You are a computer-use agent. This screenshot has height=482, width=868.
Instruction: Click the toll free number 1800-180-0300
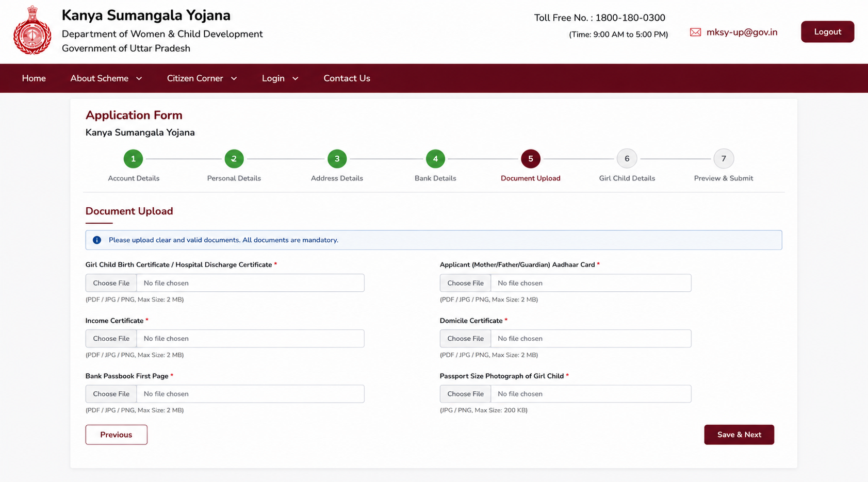[630, 18]
